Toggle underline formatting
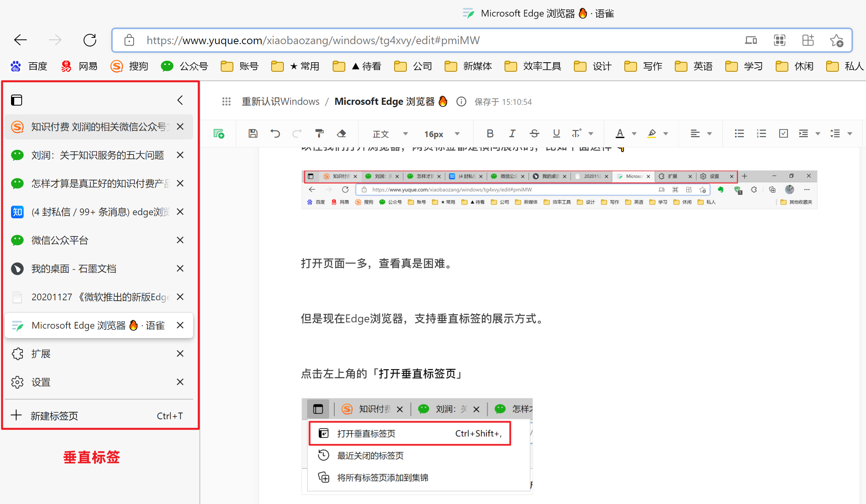The height and width of the screenshot is (504, 866). click(556, 134)
